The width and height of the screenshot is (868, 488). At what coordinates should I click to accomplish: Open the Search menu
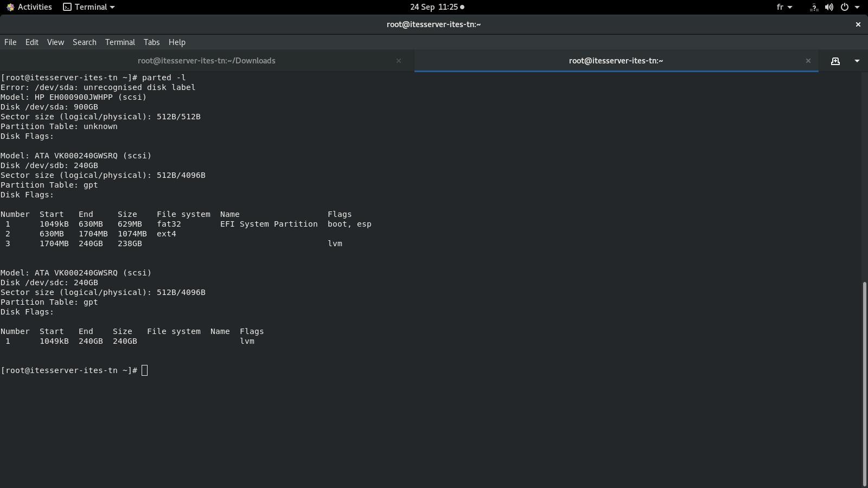pyautogui.click(x=85, y=42)
